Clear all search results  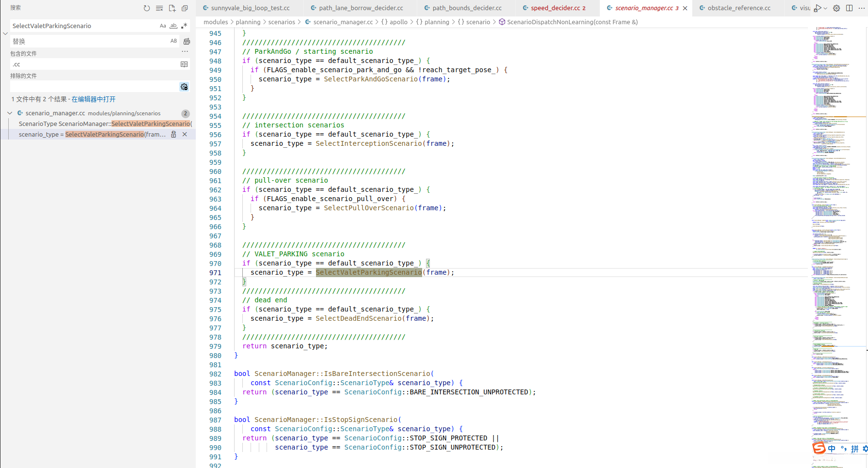pyautogui.click(x=159, y=8)
